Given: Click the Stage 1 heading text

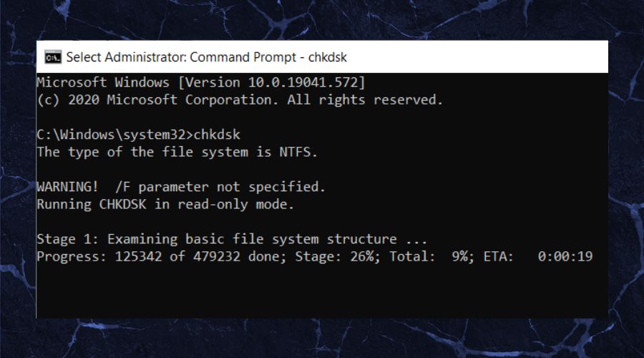Looking at the screenshot, I should [67, 239].
